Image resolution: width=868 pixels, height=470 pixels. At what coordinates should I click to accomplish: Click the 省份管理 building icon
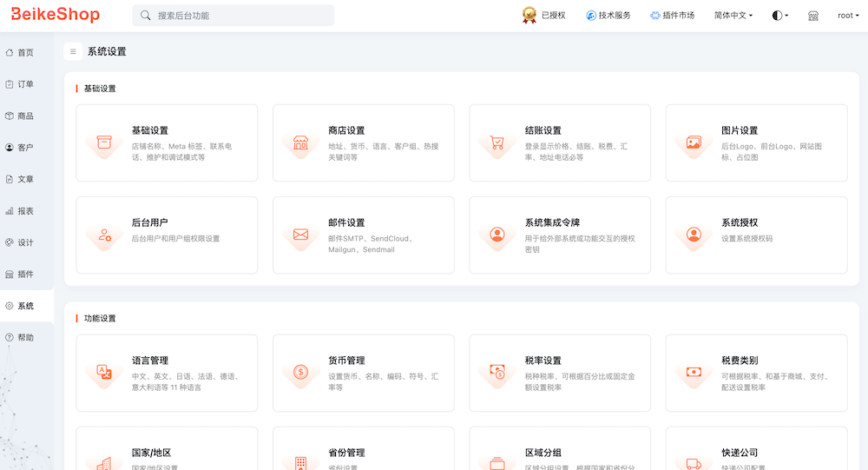click(x=300, y=464)
